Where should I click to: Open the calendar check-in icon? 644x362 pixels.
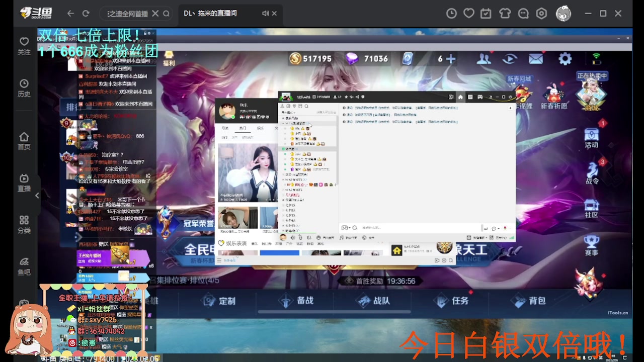pyautogui.click(x=486, y=14)
